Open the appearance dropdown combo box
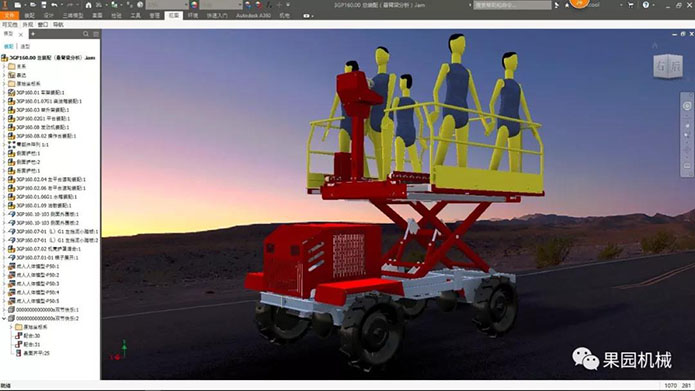Screen dimensions: 695x391 (221, 5)
